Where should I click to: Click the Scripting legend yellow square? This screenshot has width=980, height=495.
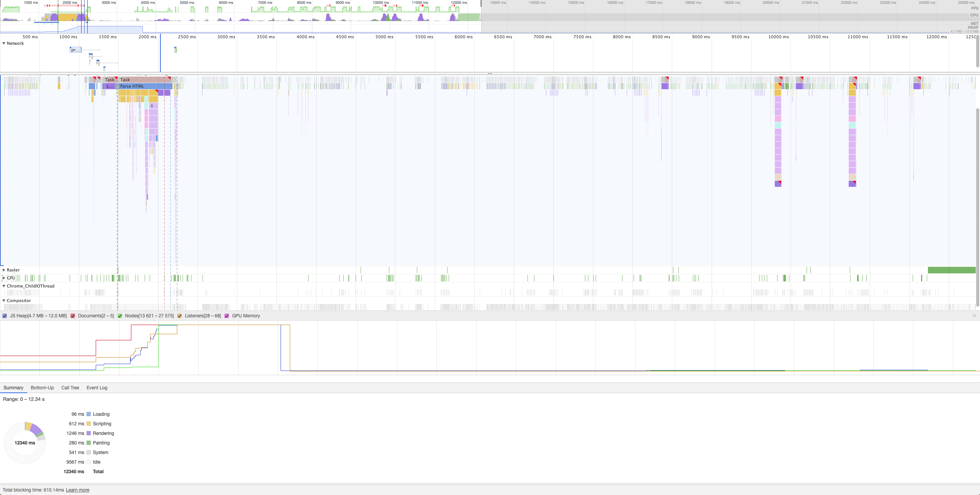[88, 424]
